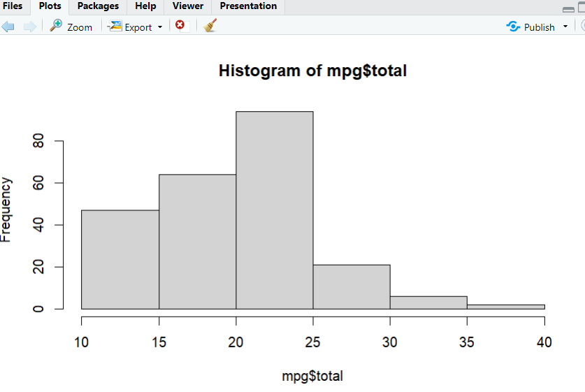Open the plot in the Zoom window
The width and height of the screenshot is (585, 392).
pyautogui.click(x=71, y=27)
